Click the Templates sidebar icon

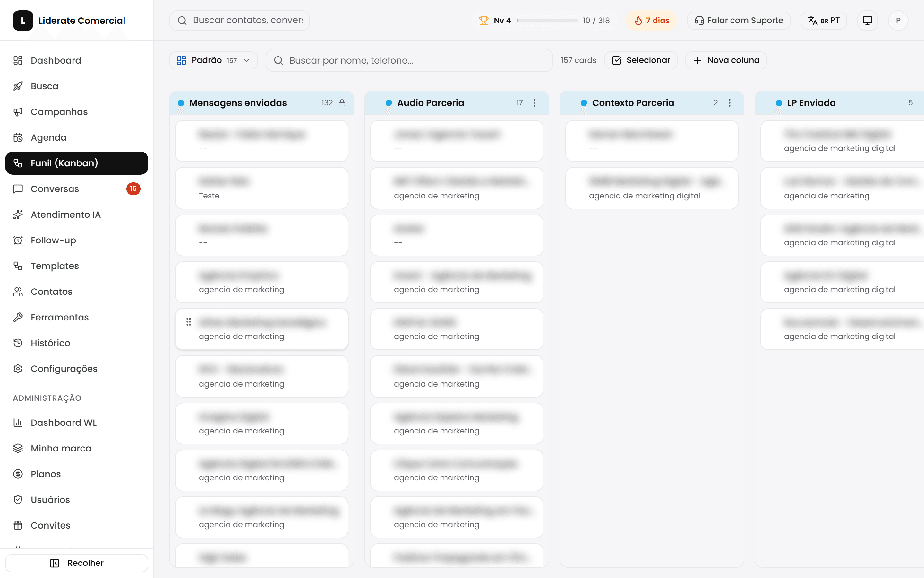point(18,266)
